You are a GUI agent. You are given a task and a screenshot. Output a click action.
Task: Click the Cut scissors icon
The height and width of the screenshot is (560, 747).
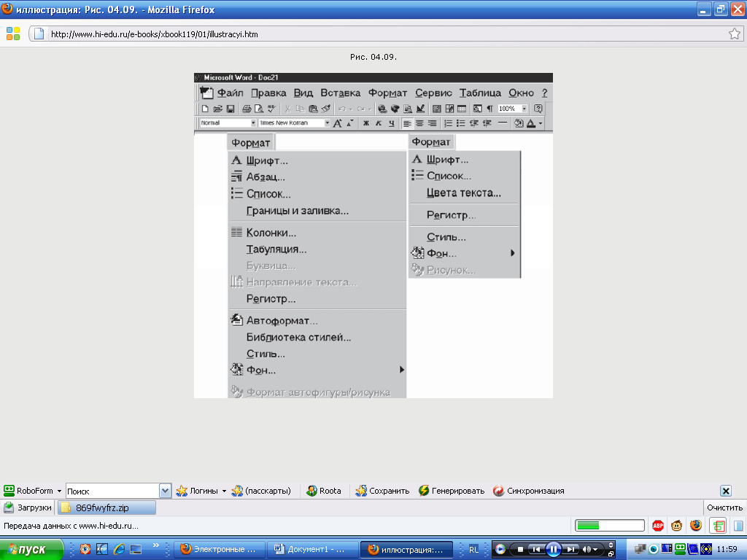point(287,109)
